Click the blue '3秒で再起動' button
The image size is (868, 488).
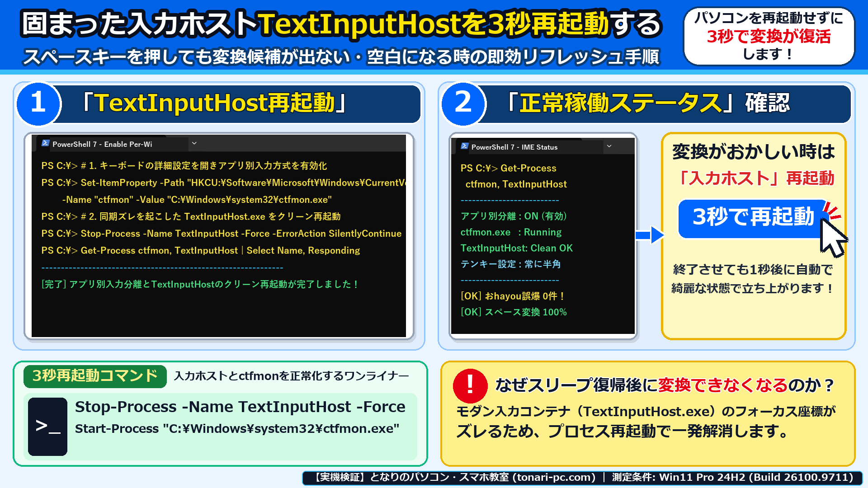[753, 218]
